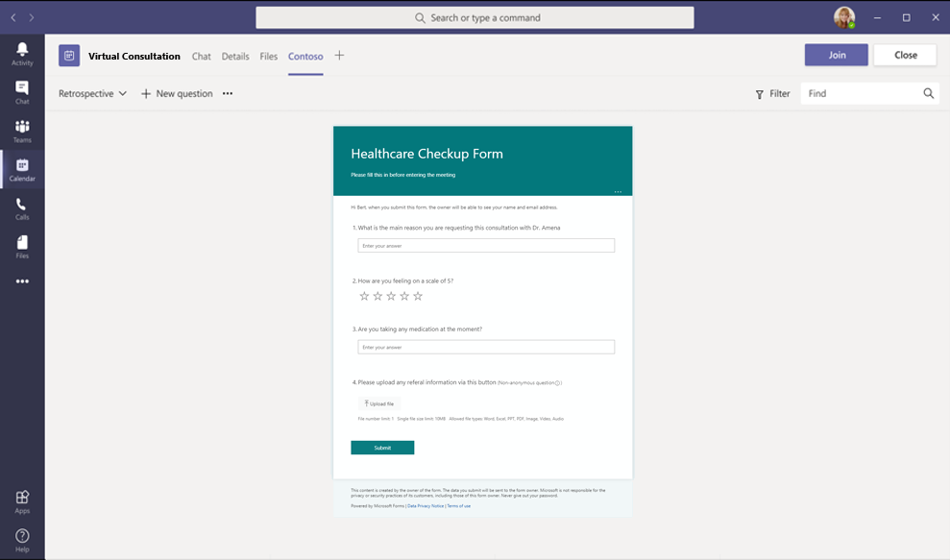
Task: Open the Filter options
Action: (772, 93)
